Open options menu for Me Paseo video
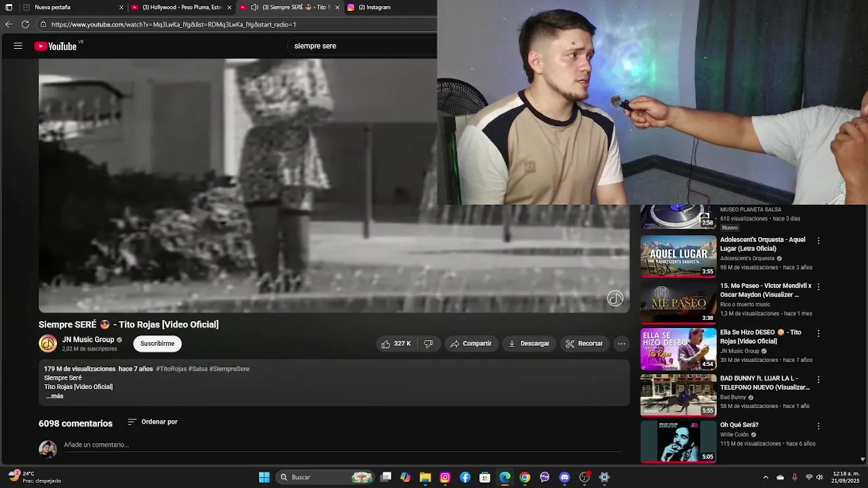The image size is (868, 488). tap(818, 287)
